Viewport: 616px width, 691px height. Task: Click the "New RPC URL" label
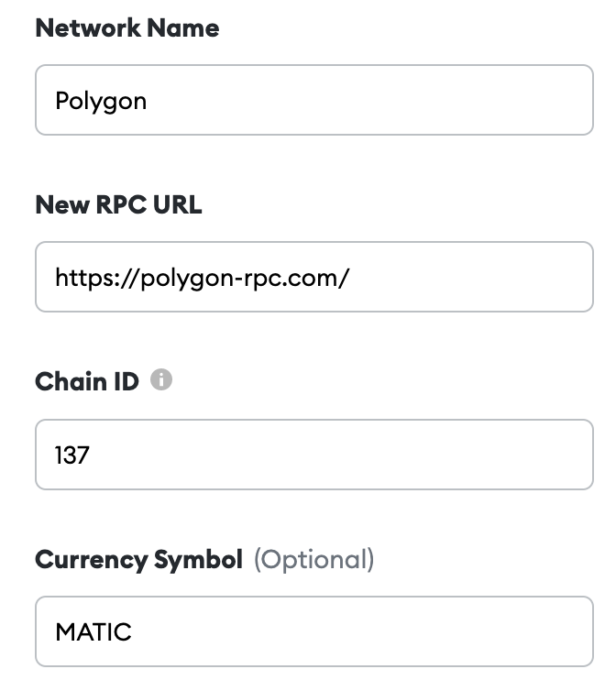(x=118, y=204)
